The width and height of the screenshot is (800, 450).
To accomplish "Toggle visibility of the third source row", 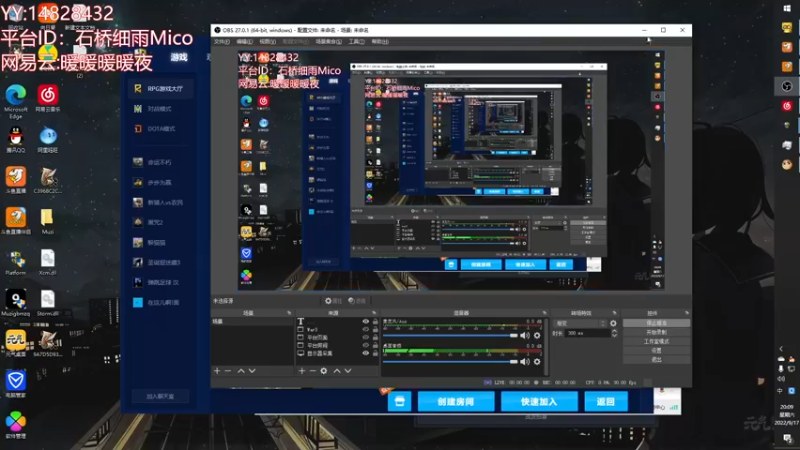I will click(365, 337).
